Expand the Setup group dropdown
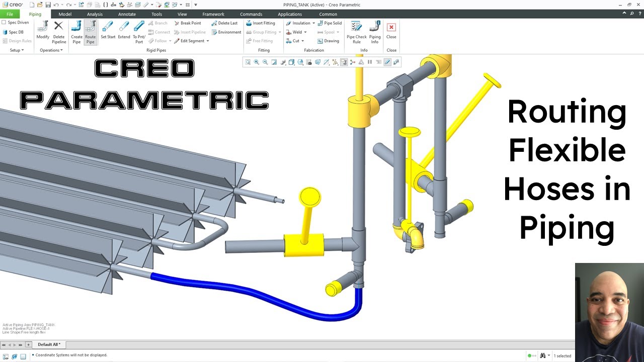 pyautogui.click(x=17, y=50)
